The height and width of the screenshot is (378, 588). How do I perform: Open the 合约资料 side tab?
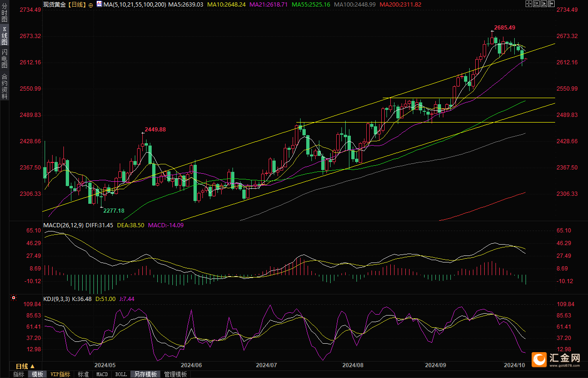tap(4, 86)
